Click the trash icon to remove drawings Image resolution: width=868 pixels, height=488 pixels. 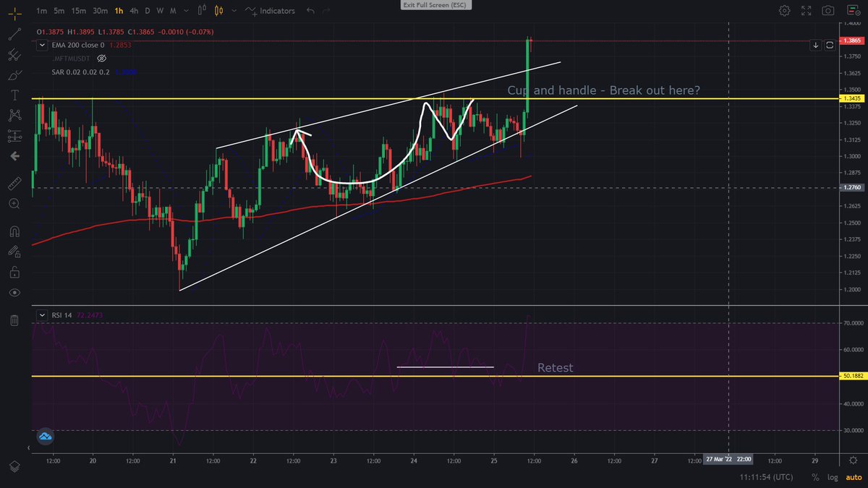(14, 320)
